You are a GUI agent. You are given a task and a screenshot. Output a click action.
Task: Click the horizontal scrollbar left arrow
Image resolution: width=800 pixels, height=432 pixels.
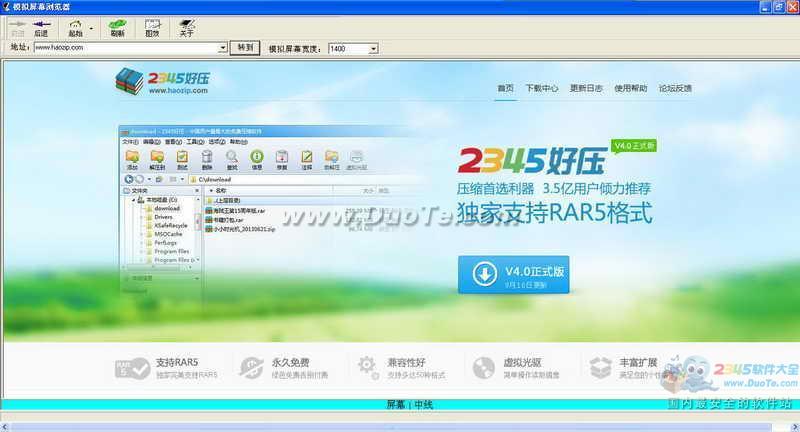(5, 427)
